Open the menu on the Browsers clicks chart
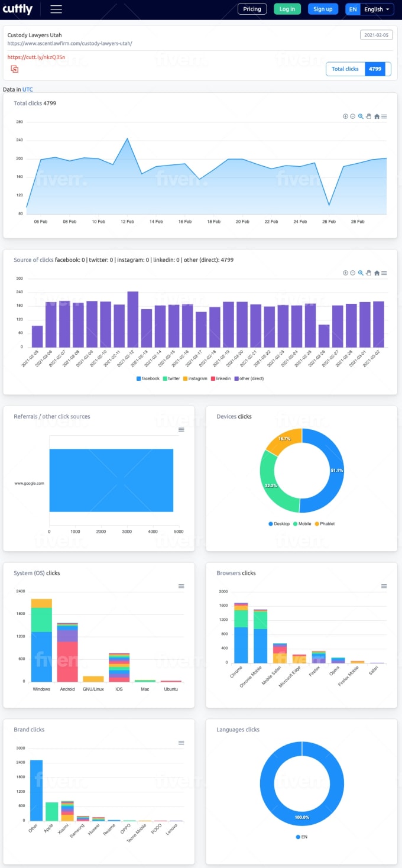 [384, 586]
